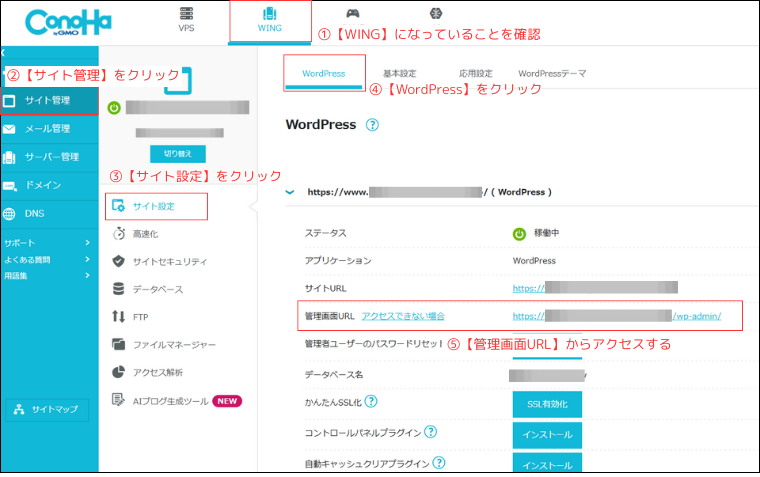Click the サイト設定 gear icon
Screen dimensions: 760x477
point(118,206)
